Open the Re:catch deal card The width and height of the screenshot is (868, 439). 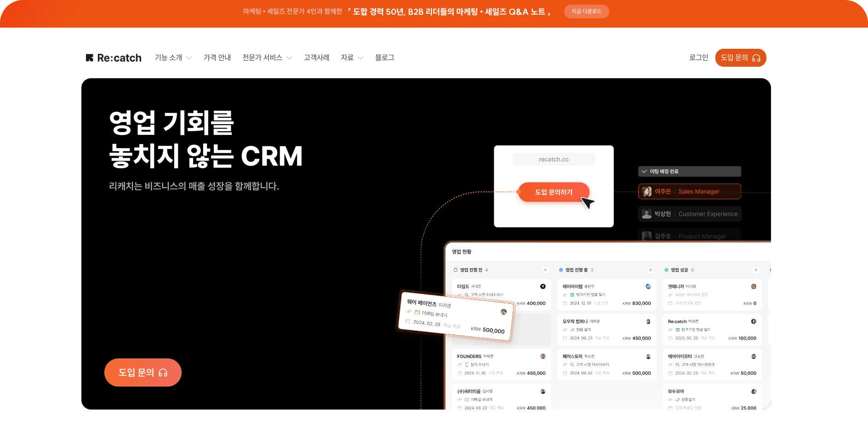(712, 329)
